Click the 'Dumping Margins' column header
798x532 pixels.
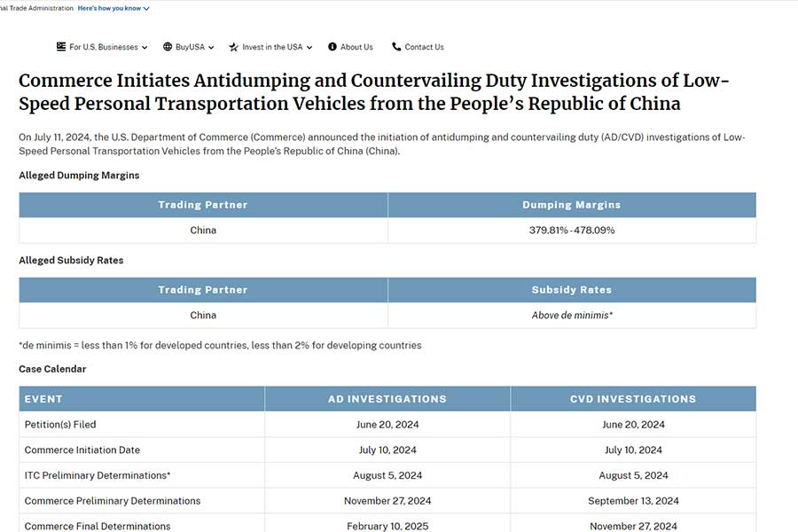572,205
